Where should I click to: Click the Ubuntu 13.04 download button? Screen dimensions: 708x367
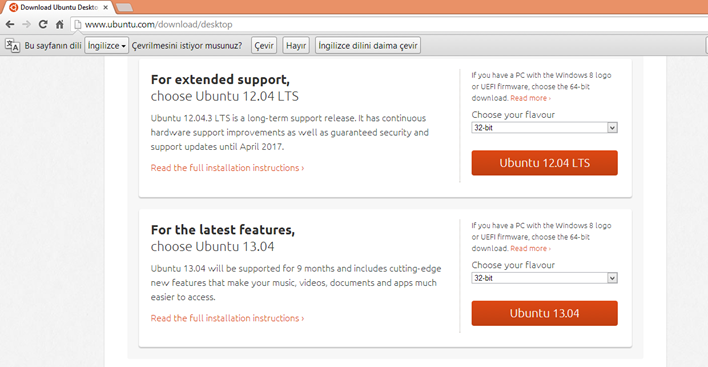[545, 313]
